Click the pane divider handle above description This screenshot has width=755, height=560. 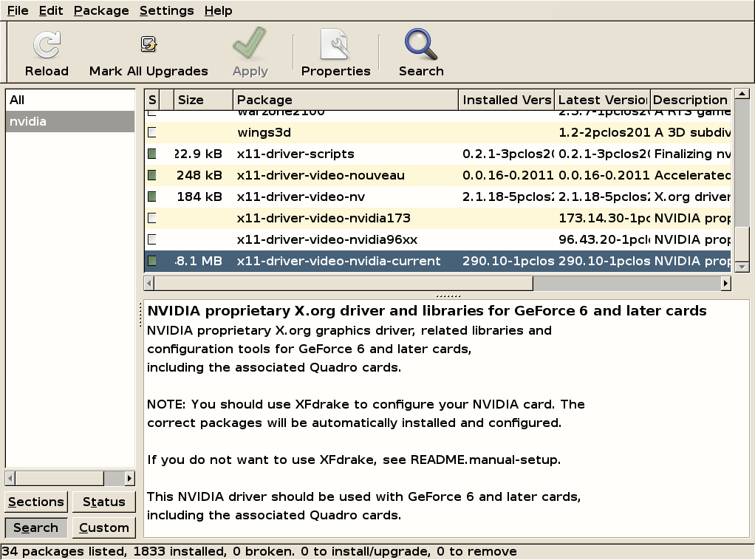[x=448, y=296]
